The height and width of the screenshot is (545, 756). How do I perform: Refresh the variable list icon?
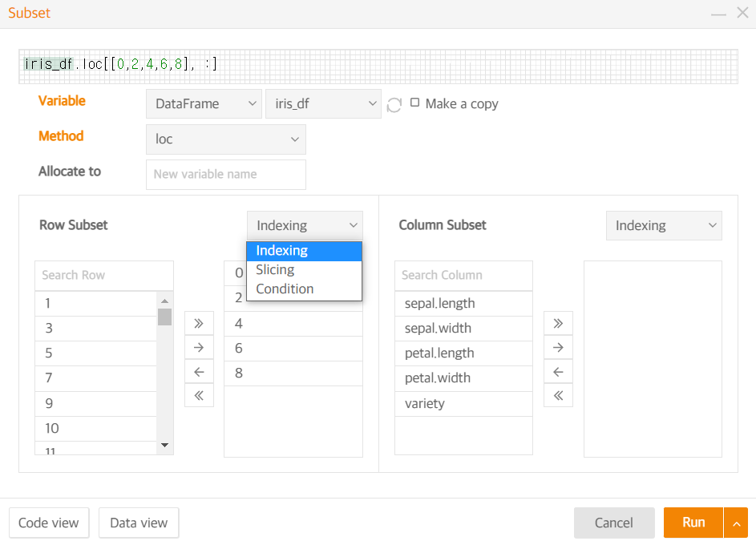(394, 104)
